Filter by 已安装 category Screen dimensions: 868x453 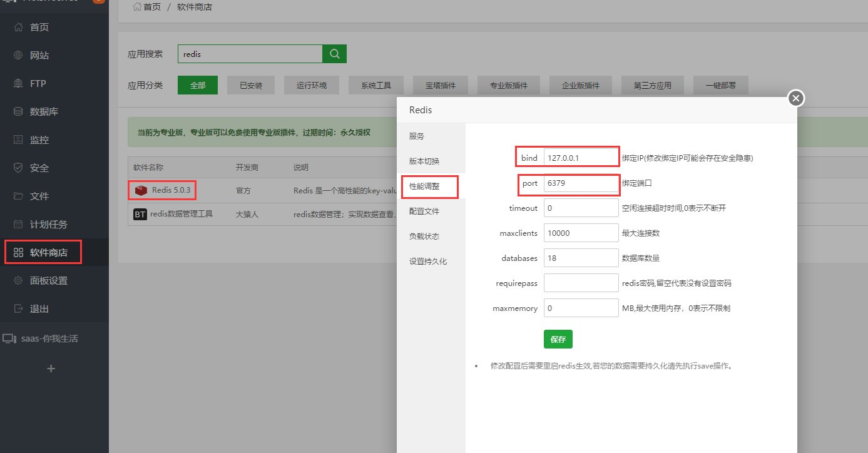pos(251,85)
